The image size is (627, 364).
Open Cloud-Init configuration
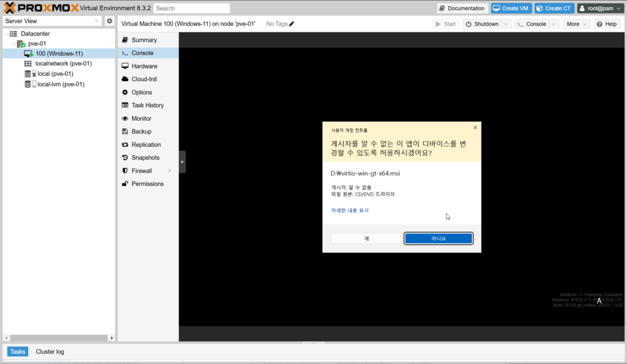pos(144,79)
